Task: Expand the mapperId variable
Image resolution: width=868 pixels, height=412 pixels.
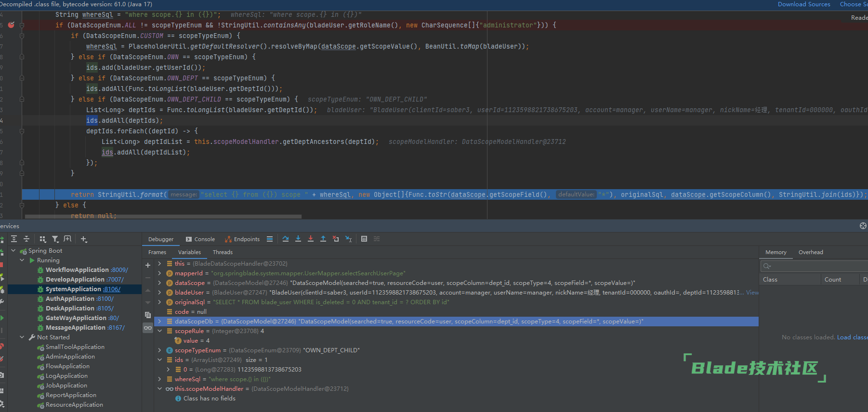Action: click(159, 273)
